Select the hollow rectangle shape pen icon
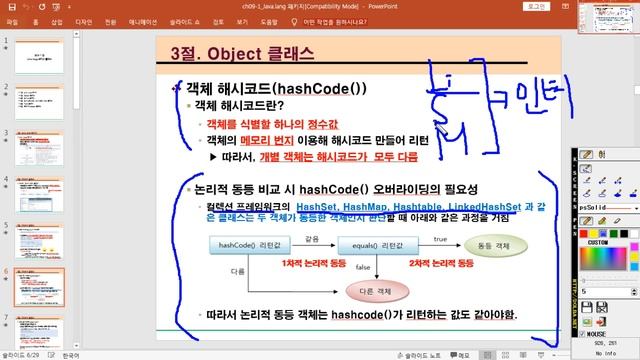 click(602, 193)
